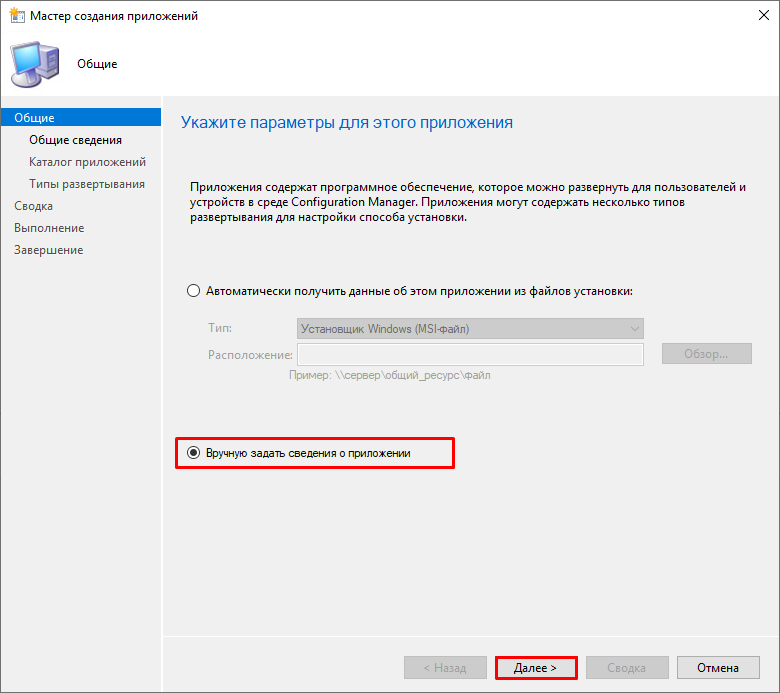The width and height of the screenshot is (780, 693).
Task: Select manually specify application information radio button
Action: tap(193, 453)
